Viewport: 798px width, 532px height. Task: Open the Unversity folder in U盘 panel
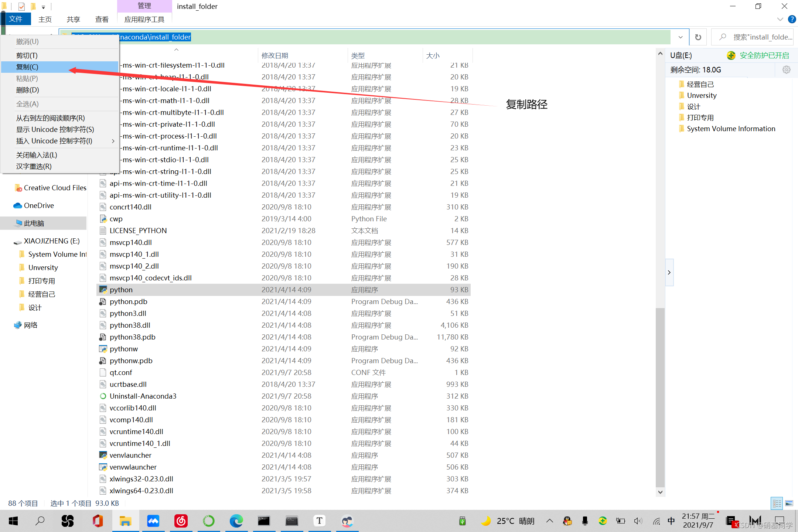(702, 95)
